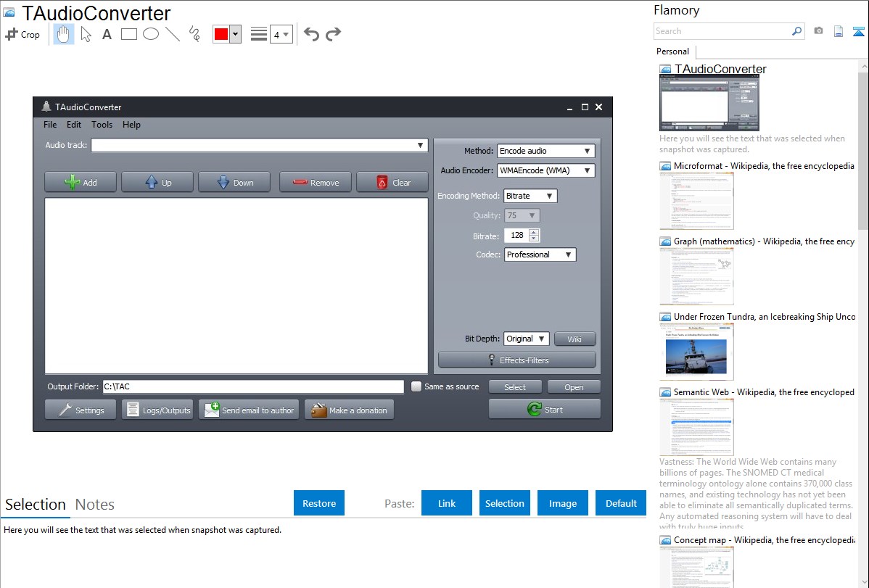Select the Crop tool

point(22,34)
